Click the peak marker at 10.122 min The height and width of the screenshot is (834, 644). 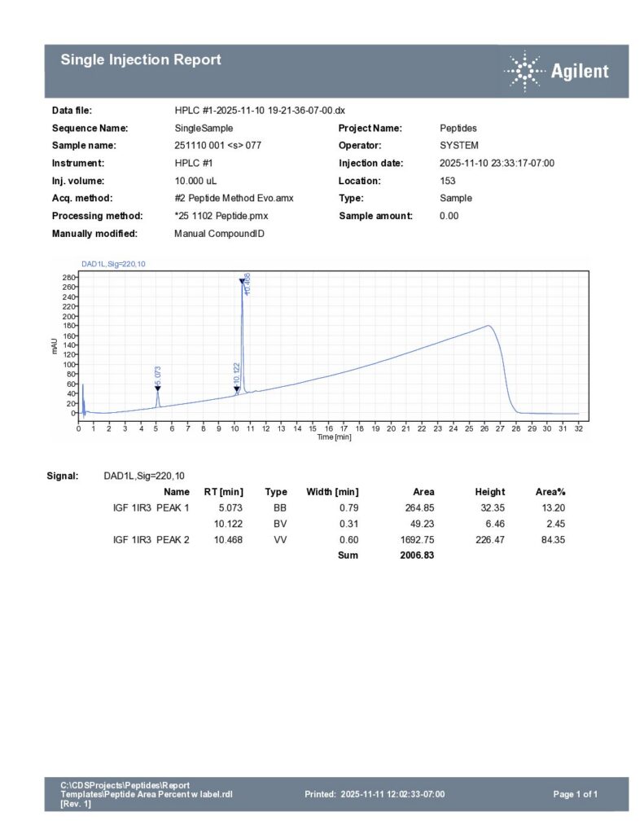point(237,388)
